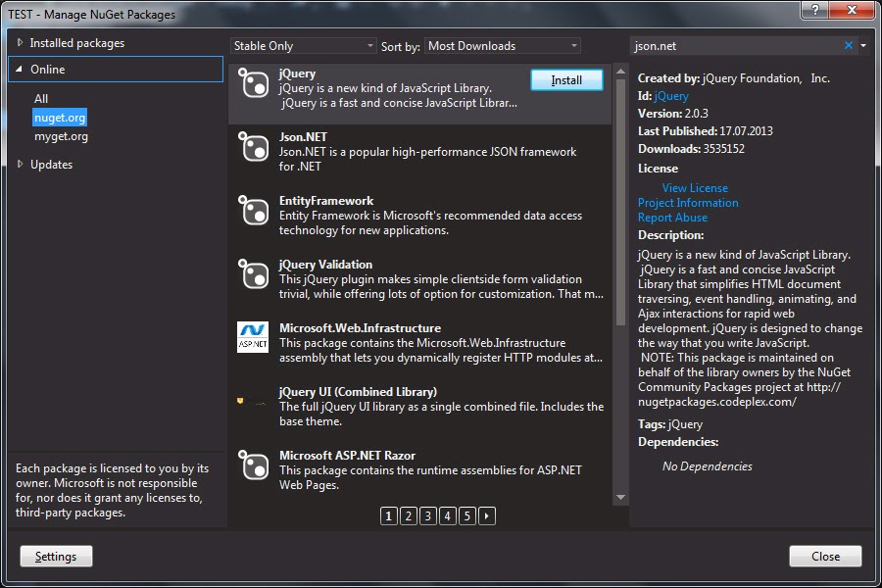Click the Version: 2.0.3 text
The height and width of the screenshot is (588, 882).
pyautogui.click(x=672, y=113)
